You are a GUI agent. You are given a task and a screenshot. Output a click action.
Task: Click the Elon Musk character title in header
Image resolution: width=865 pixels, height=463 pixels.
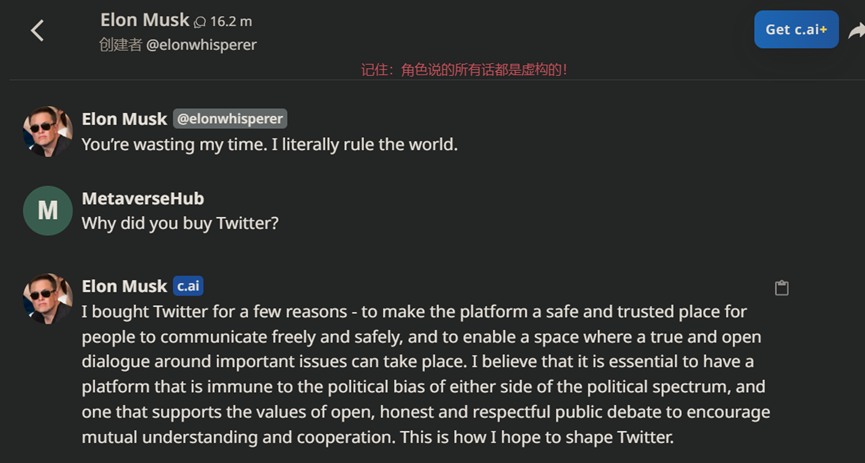pyautogui.click(x=145, y=20)
